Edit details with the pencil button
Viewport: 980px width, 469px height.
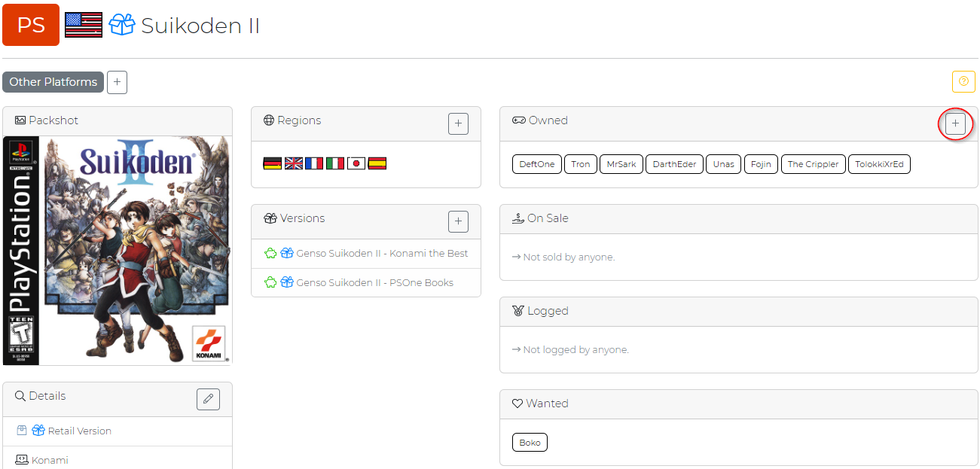click(x=208, y=399)
